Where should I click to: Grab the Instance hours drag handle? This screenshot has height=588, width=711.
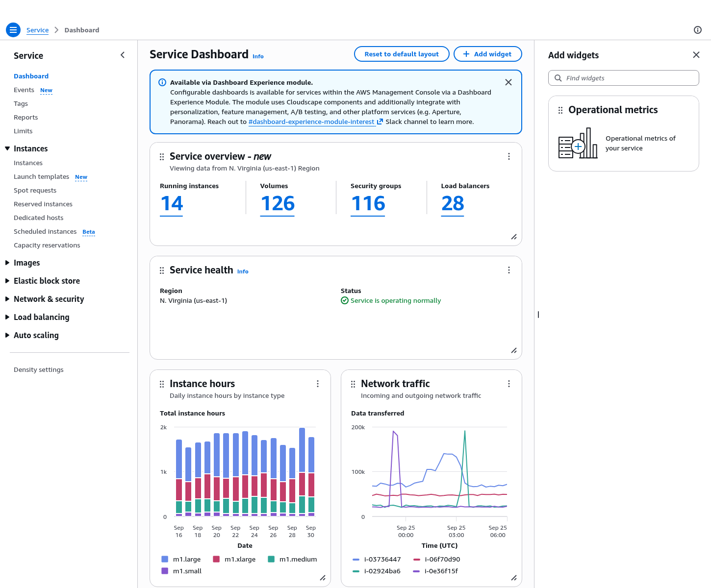(162, 384)
